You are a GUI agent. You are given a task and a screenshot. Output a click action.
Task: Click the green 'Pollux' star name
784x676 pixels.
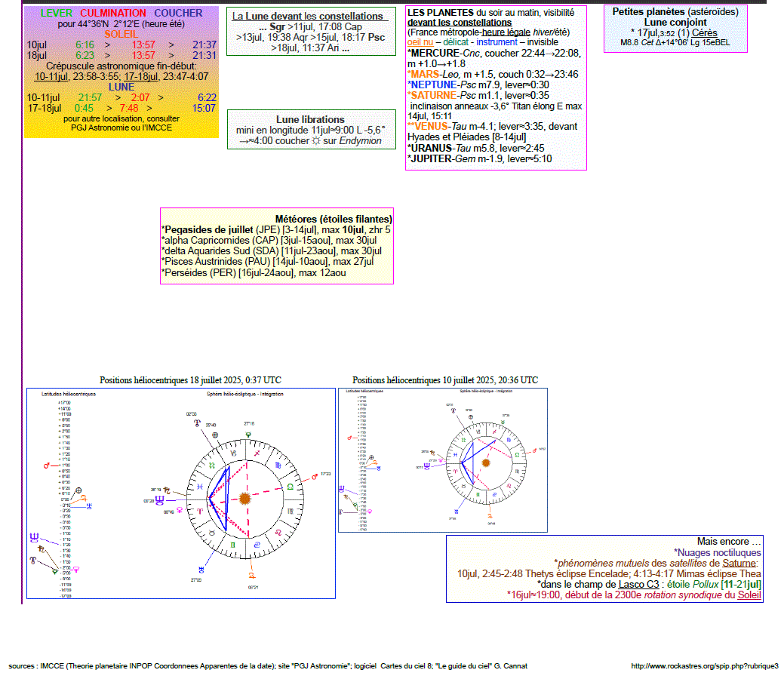pyautogui.click(x=706, y=584)
